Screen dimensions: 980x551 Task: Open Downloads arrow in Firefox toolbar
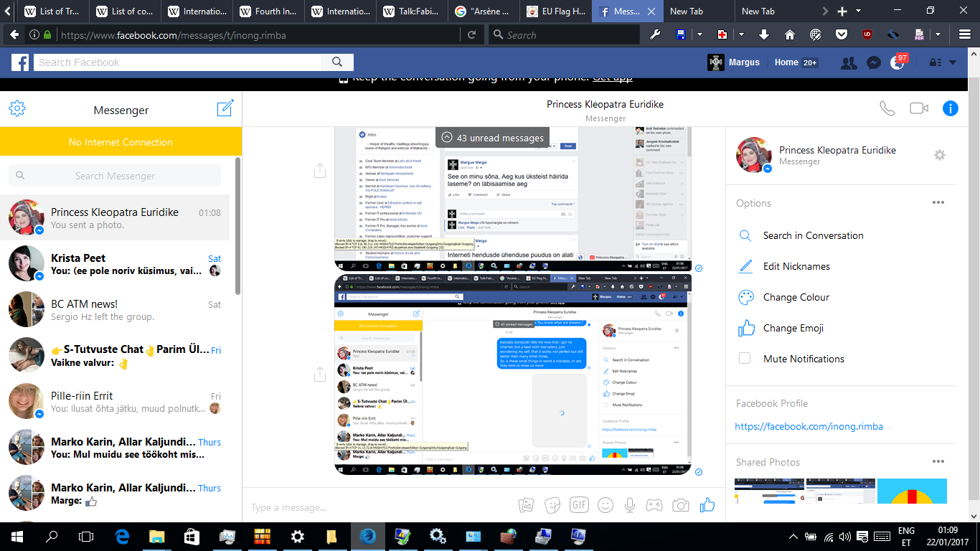pyautogui.click(x=764, y=34)
